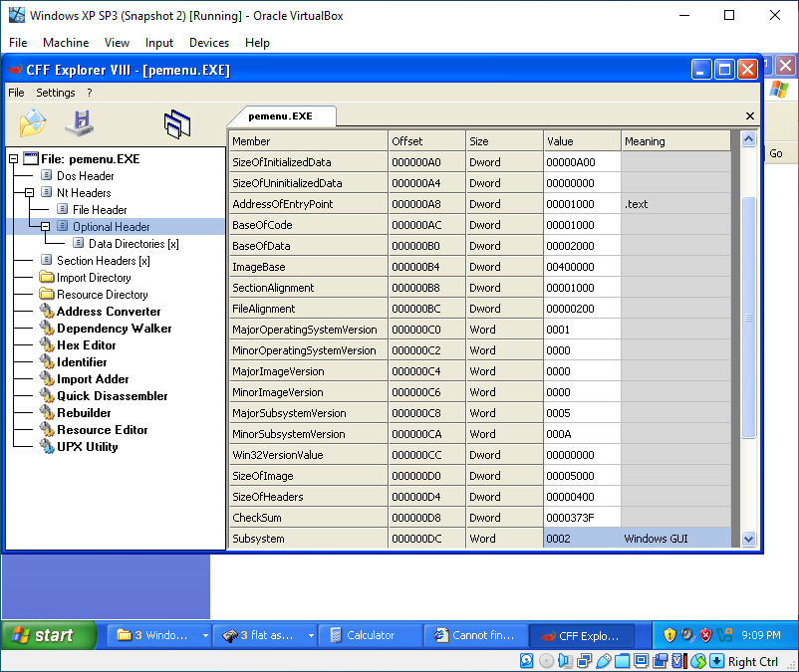Image resolution: width=799 pixels, height=672 pixels.
Task: Click the table scroll up arrow
Action: (748, 139)
